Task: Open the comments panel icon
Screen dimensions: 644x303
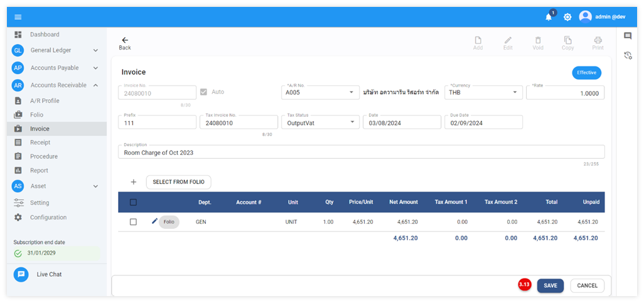Action: tap(628, 36)
